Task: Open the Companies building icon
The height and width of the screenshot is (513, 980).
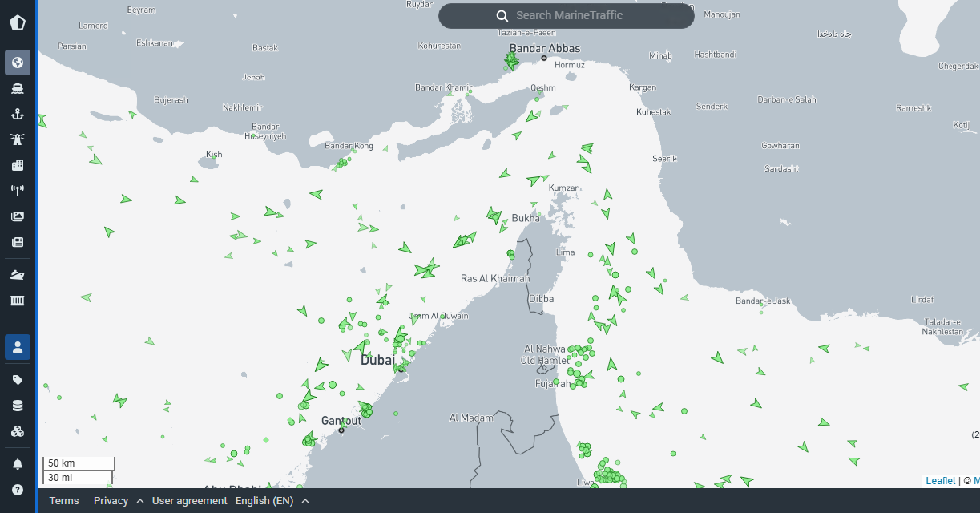Action: pyautogui.click(x=18, y=165)
